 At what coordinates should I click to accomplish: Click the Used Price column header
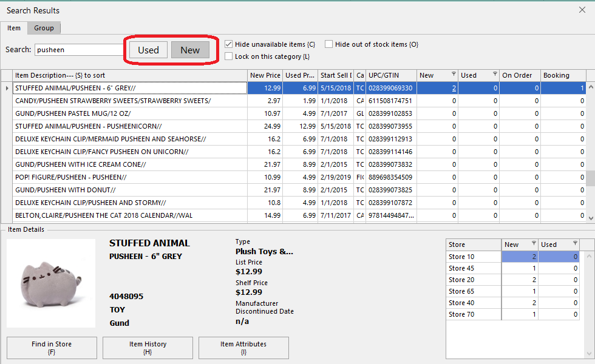(300, 75)
